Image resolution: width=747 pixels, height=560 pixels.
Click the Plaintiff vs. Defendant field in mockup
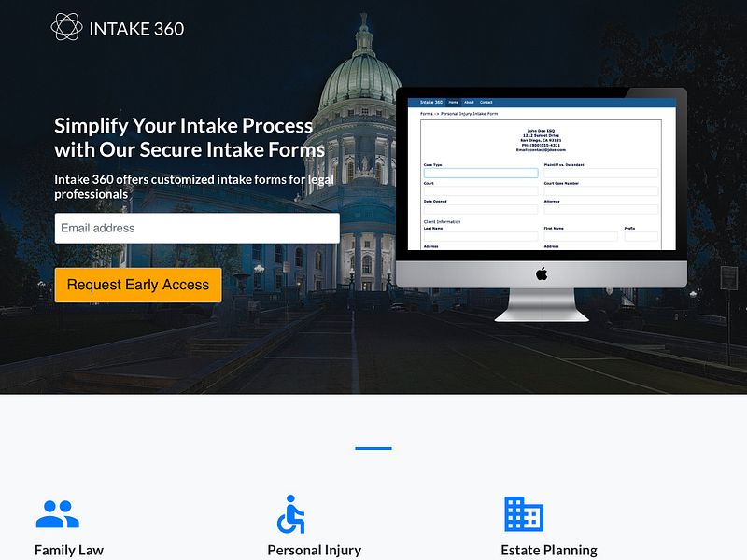(601, 173)
